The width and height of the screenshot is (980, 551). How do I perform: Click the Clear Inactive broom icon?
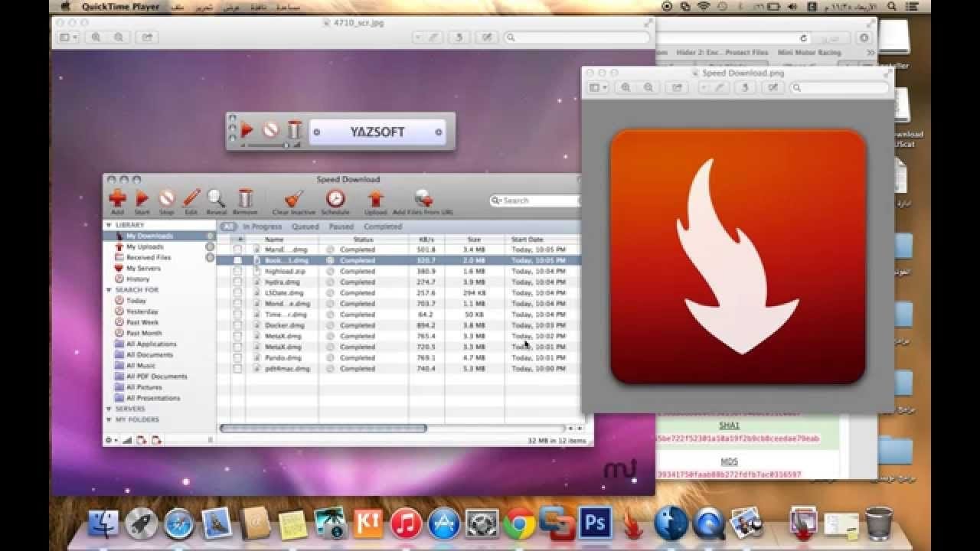click(293, 199)
